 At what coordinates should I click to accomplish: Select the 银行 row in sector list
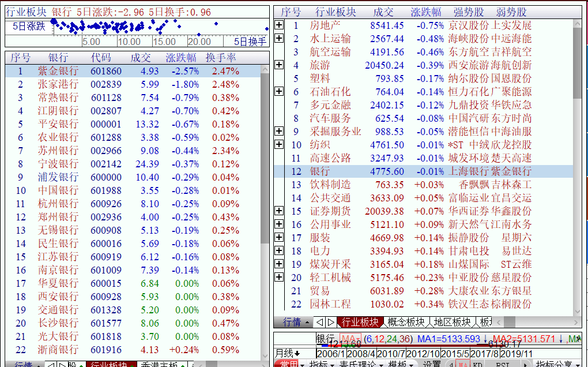point(424,171)
